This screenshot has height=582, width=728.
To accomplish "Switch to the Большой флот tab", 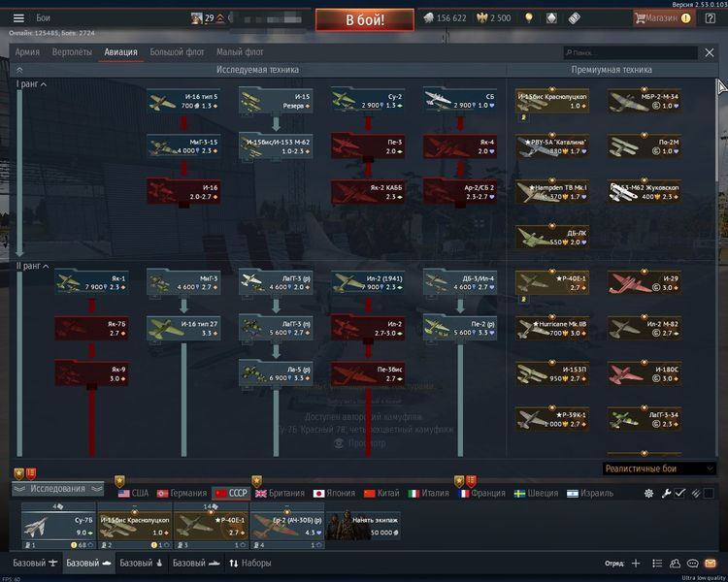I will click(x=180, y=51).
